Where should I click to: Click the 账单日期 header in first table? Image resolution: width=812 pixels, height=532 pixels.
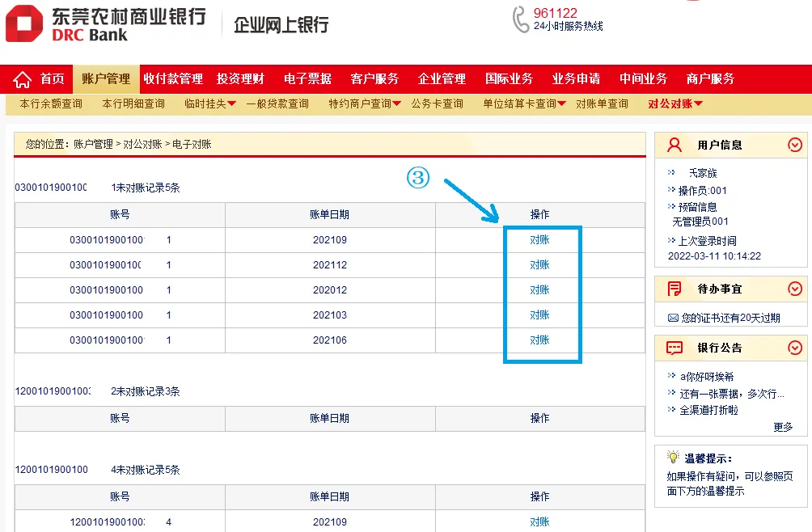(330, 215)
